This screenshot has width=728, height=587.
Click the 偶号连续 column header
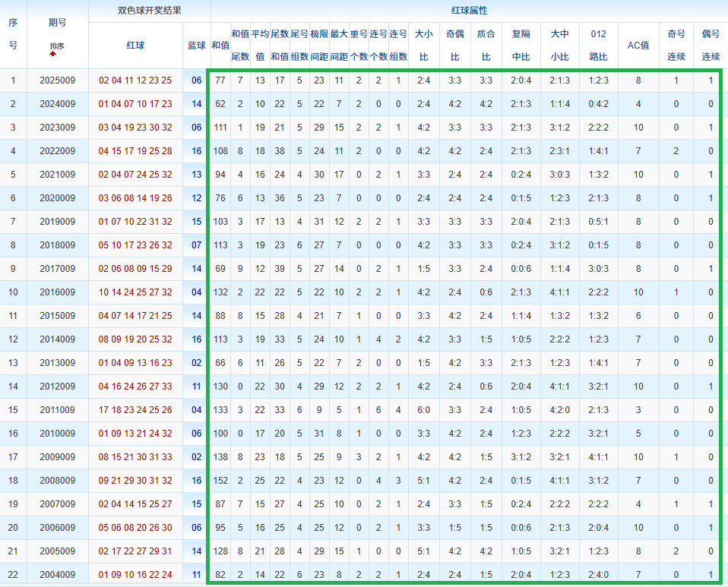pos(711,46)
